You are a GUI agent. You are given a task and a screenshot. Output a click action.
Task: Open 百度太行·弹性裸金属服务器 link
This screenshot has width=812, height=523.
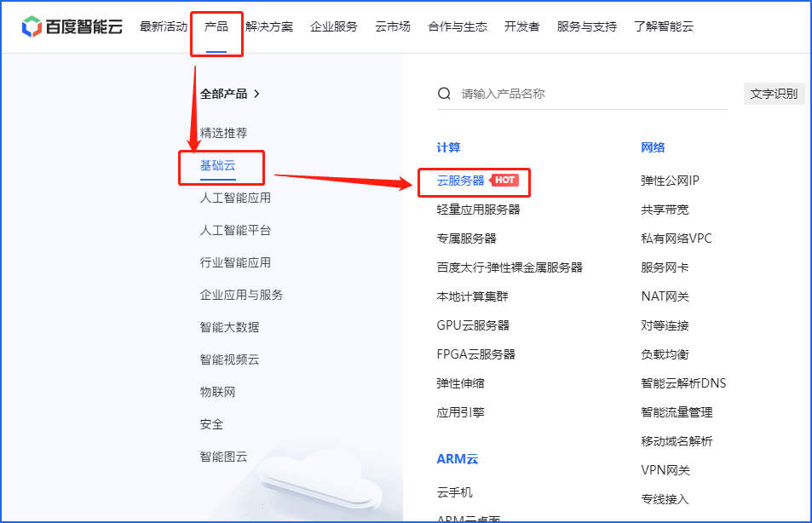click(510, 267)
